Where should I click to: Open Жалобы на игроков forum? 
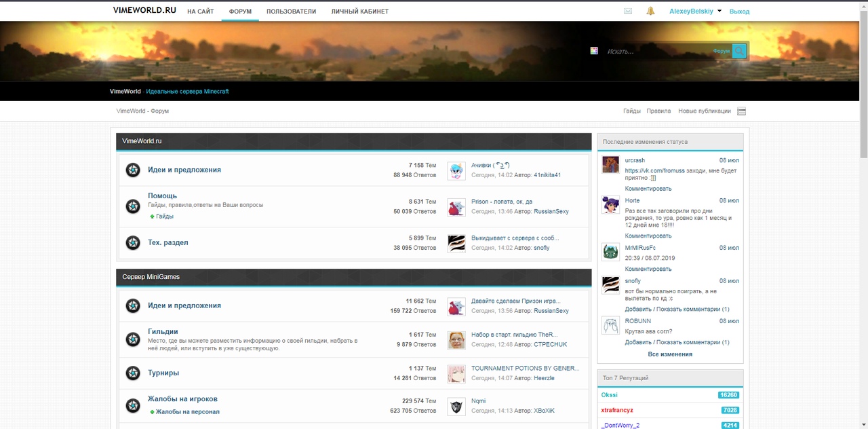[x=183, y=398]
